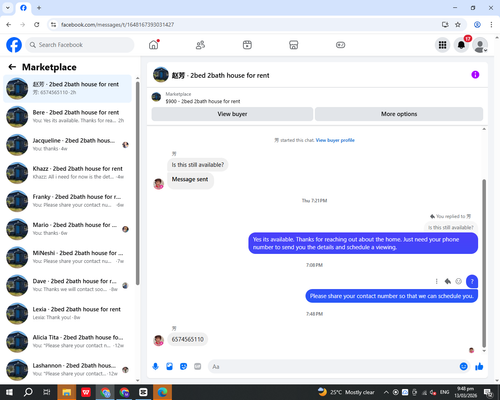Open the Marketplace storefront icon
The height and width of the screenshot is (400, 500).
[294, 45]
